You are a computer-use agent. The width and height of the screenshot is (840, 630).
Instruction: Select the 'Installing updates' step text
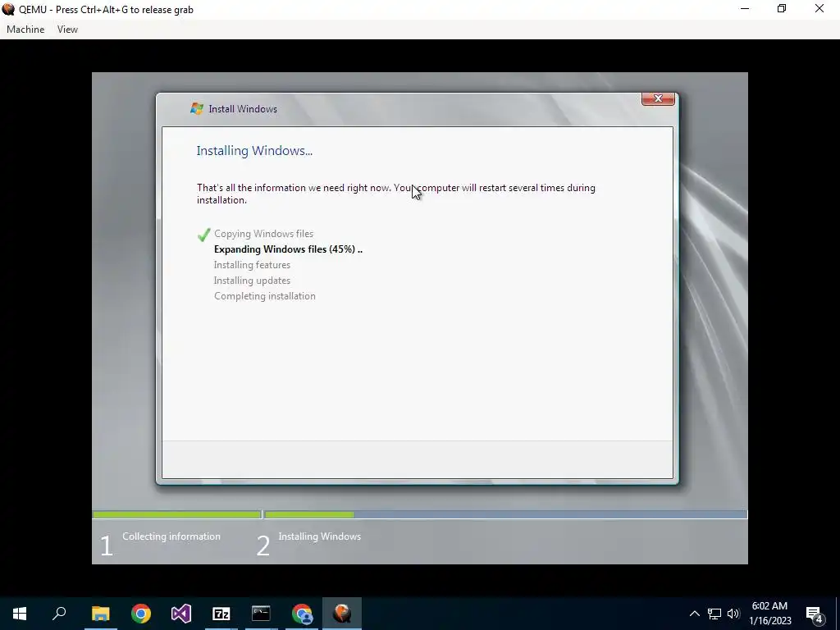pos(252,281)
